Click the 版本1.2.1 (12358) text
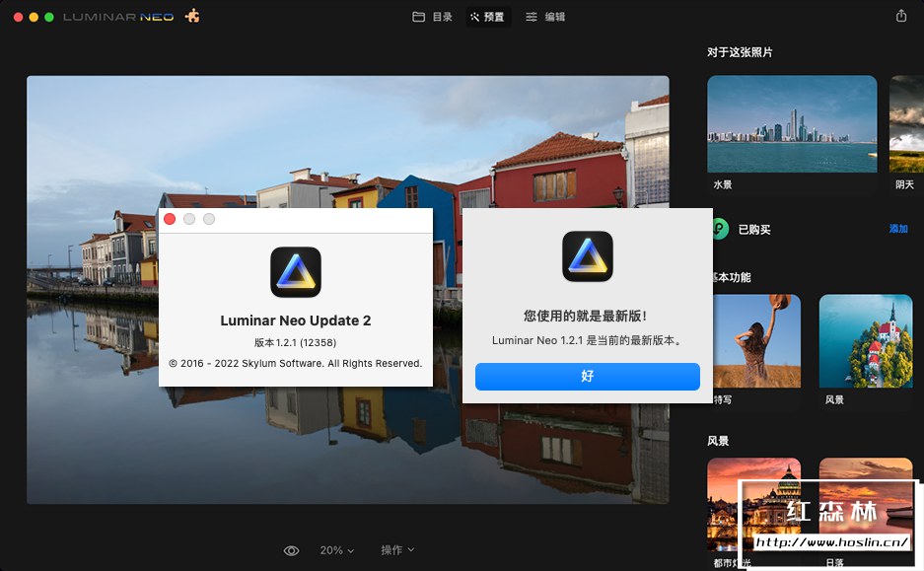 295,342
